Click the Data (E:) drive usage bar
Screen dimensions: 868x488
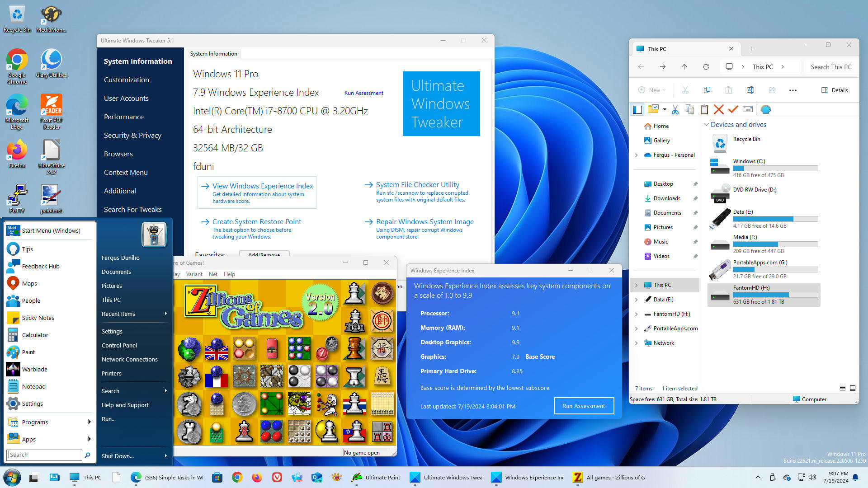775,219
